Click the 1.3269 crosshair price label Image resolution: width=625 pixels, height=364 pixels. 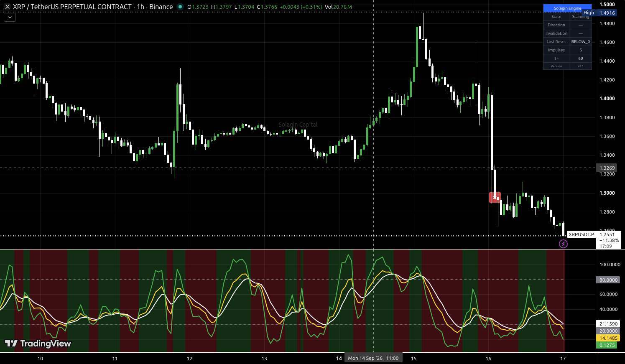(607, 168)
